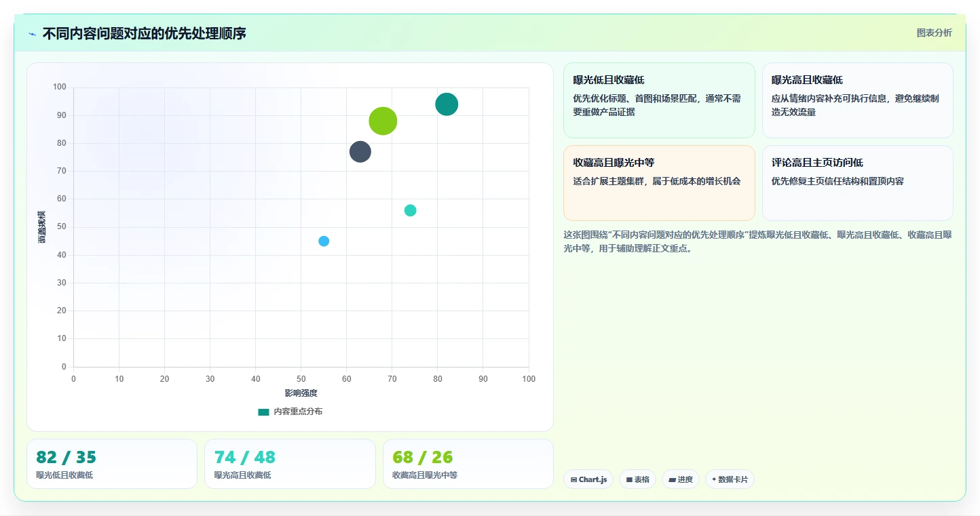Click the 内容重点分布 legend label
The image size is (980, 516).
pos(298,412)
